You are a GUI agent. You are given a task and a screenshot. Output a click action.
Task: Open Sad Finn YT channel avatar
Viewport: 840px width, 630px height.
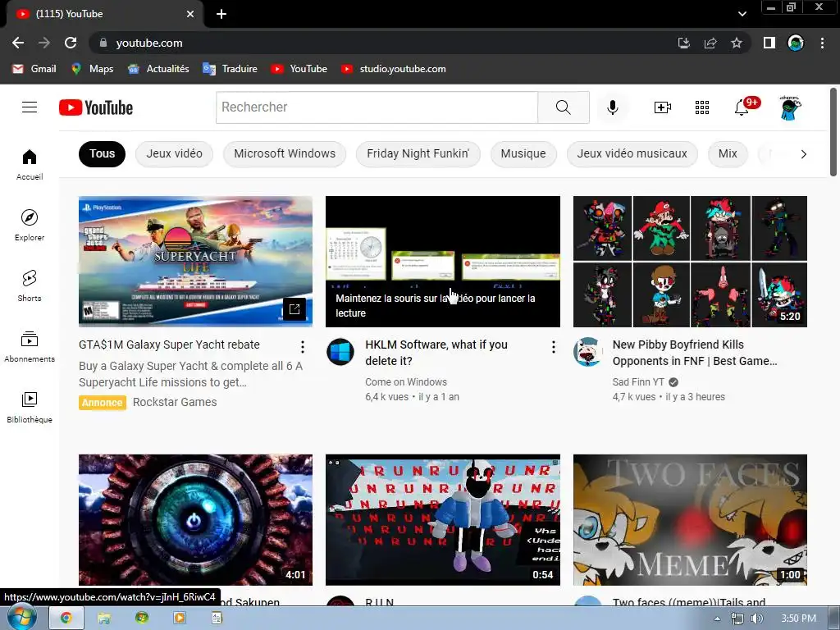[587, 352]
